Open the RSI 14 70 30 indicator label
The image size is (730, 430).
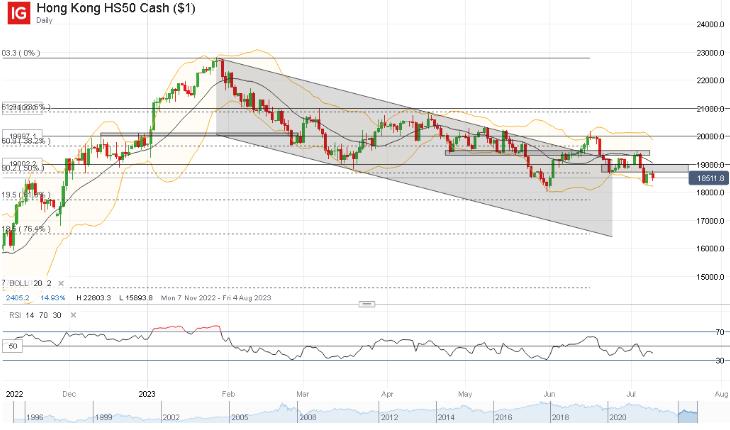(35, 315)
